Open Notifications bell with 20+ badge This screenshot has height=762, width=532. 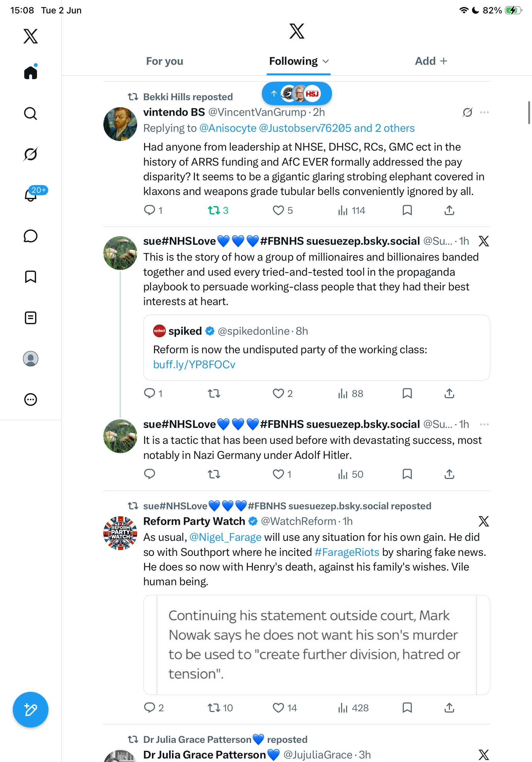point(31,195)
